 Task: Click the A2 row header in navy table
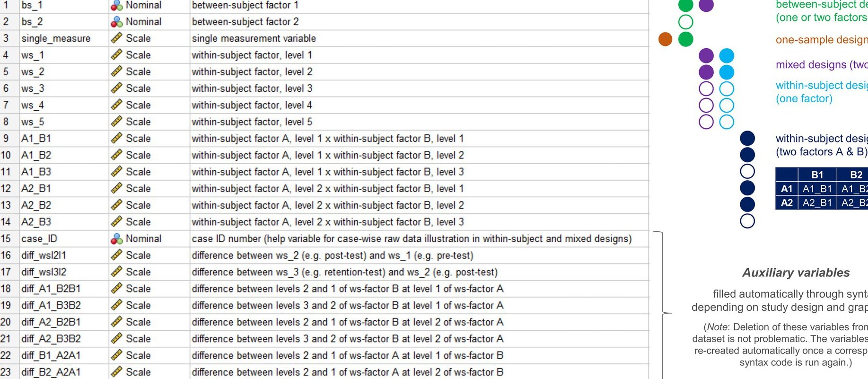787,203
